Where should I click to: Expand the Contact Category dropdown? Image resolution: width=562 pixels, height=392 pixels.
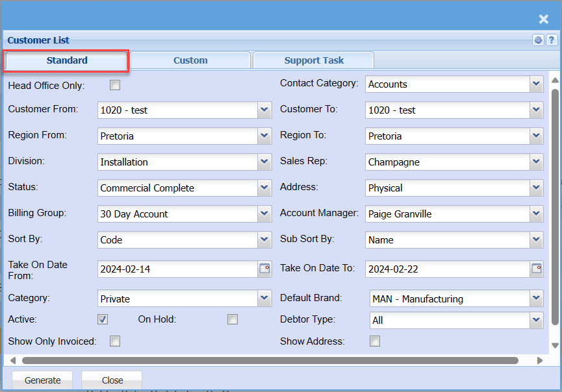(536, 84)
